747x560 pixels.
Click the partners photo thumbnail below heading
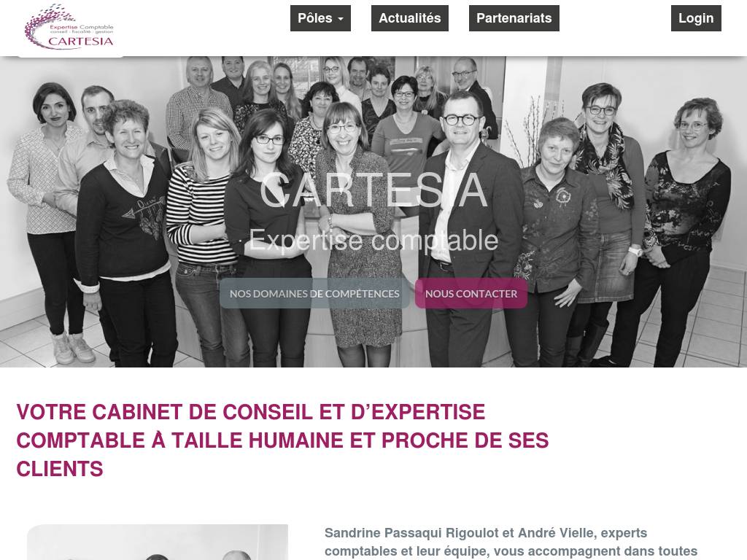(158, 542)
